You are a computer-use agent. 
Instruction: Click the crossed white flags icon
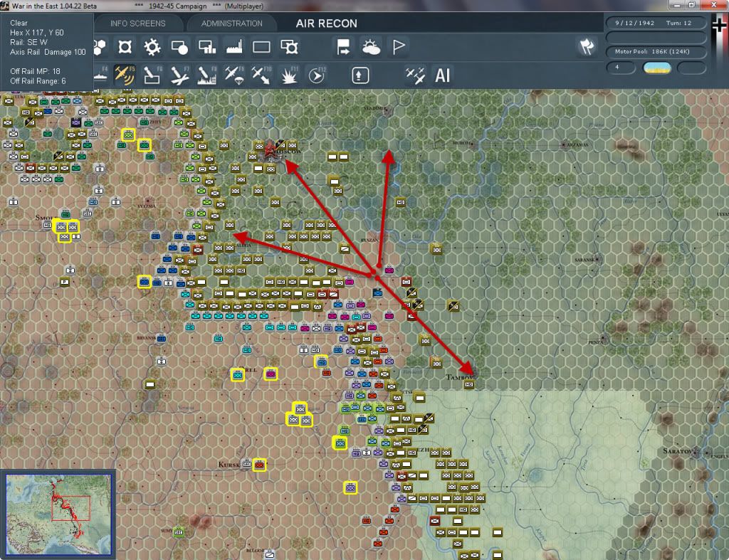(587, 46)
